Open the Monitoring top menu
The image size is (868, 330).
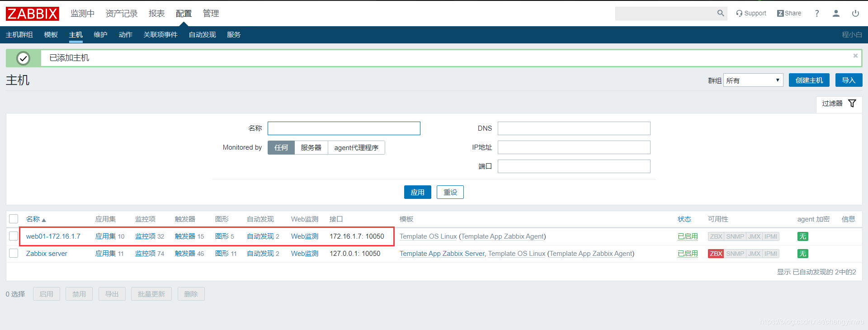82,14
